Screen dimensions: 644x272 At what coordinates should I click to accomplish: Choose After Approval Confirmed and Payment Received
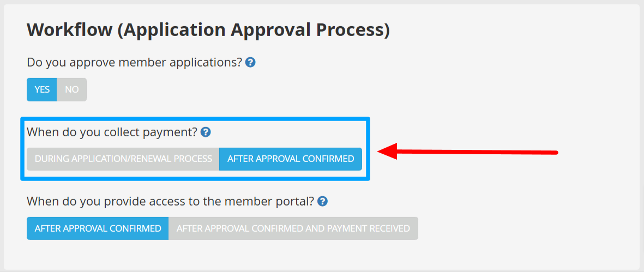293,228
